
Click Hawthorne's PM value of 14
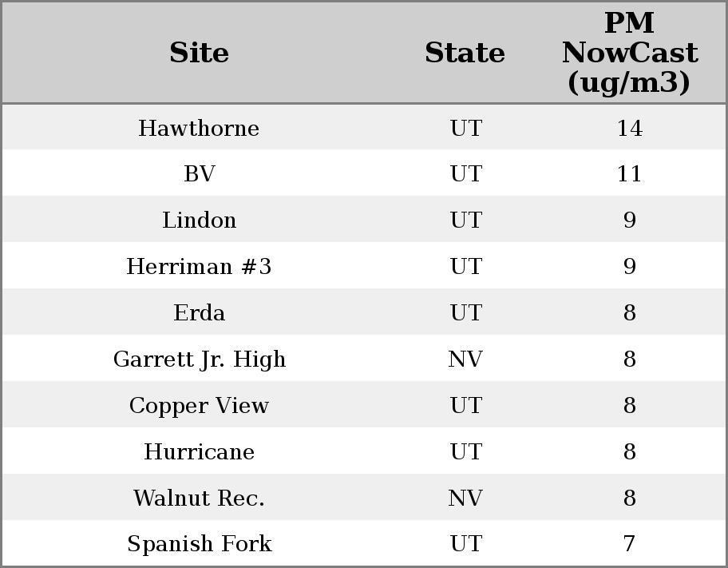coord(629,128)
